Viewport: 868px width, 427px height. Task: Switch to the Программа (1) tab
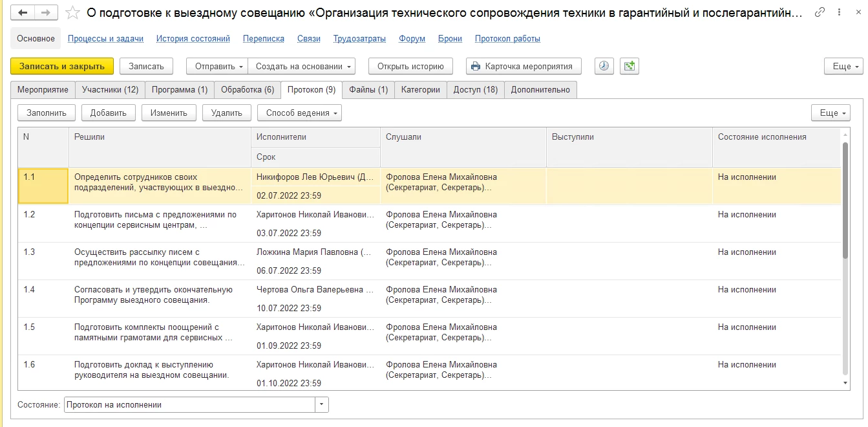pos(179,90)
